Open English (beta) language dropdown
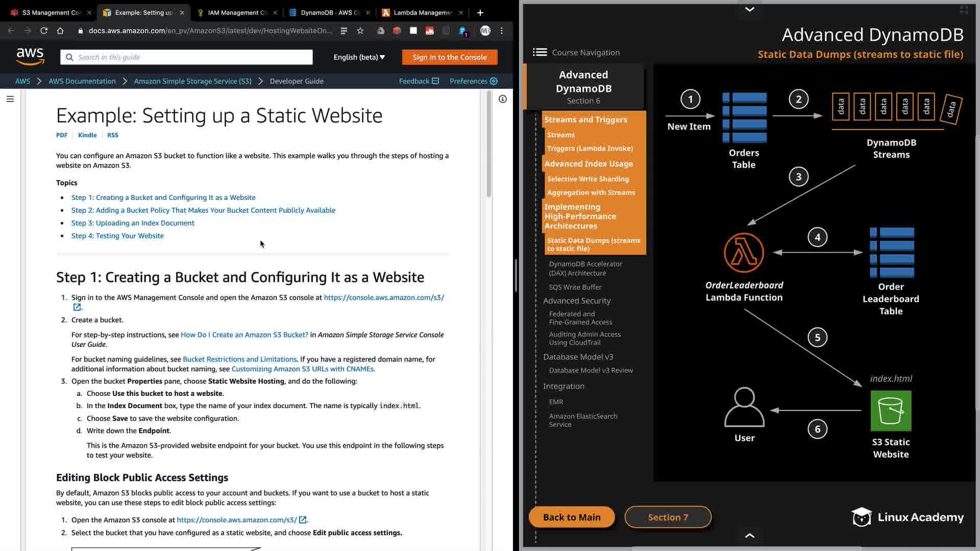 [359, 57]
